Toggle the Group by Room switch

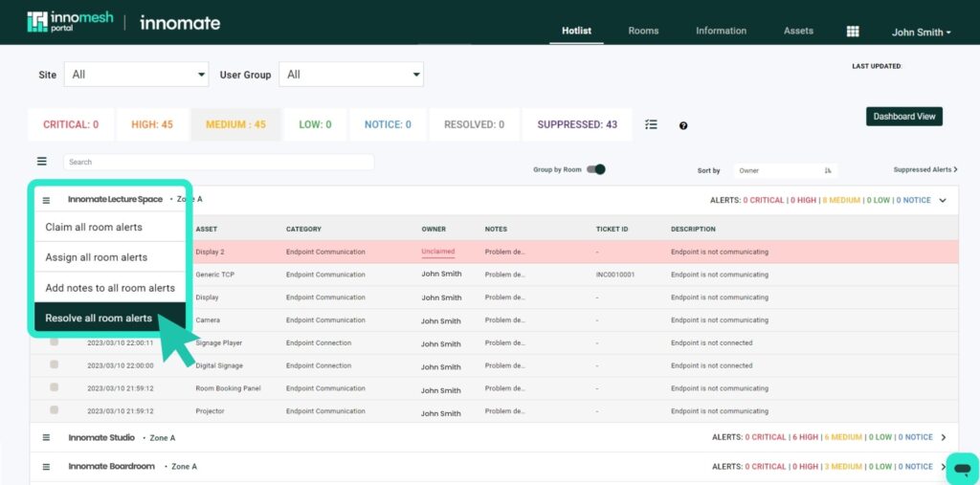(x=596, y=169)
